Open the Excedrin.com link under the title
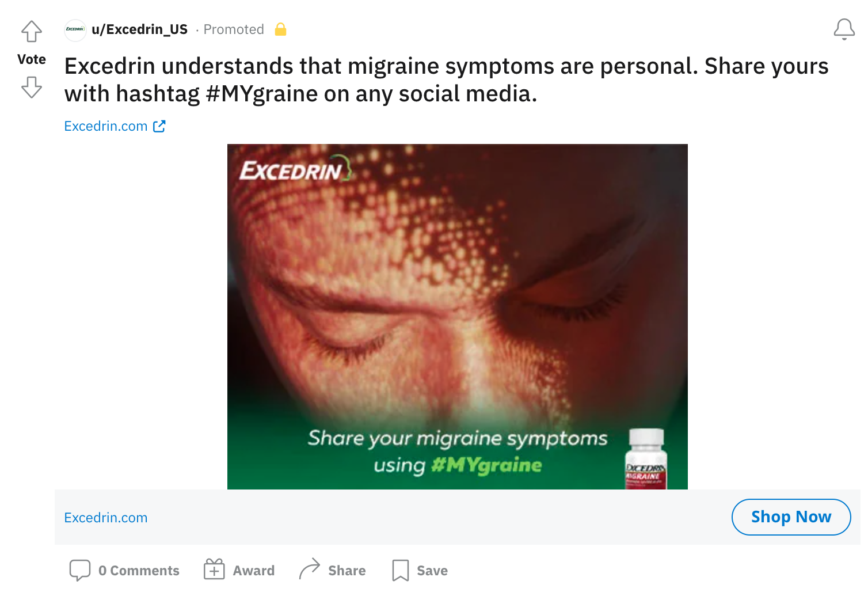This screenshot has width=868, height=592. (106, 126)
